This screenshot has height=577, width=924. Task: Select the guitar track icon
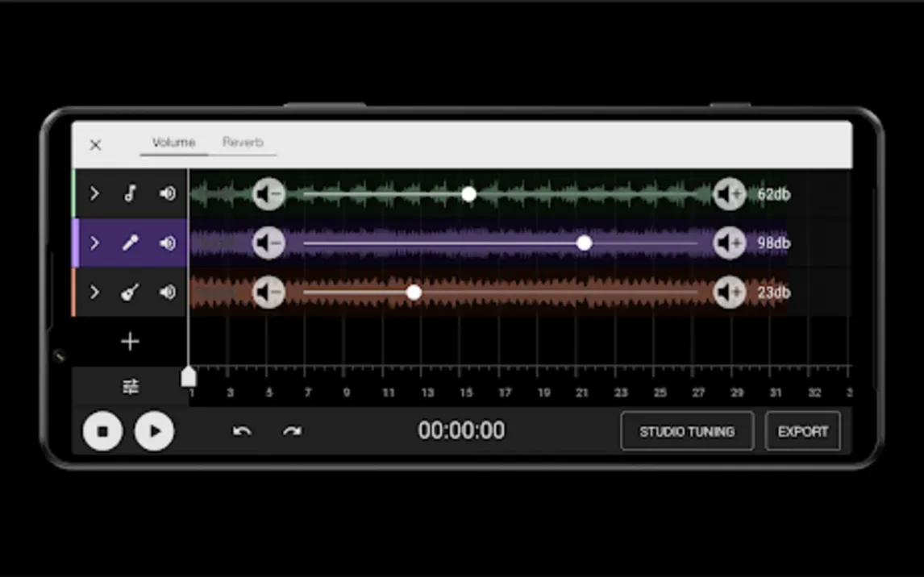130,293
